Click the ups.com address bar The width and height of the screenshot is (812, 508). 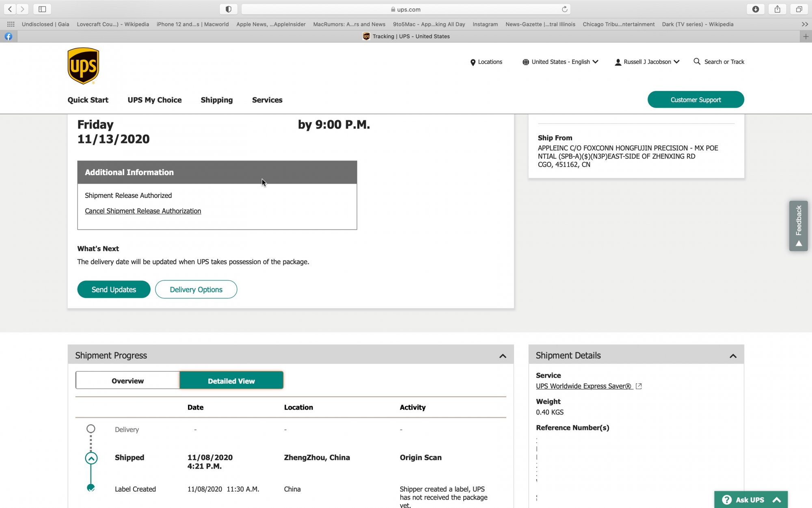click(x=406, y=9)
